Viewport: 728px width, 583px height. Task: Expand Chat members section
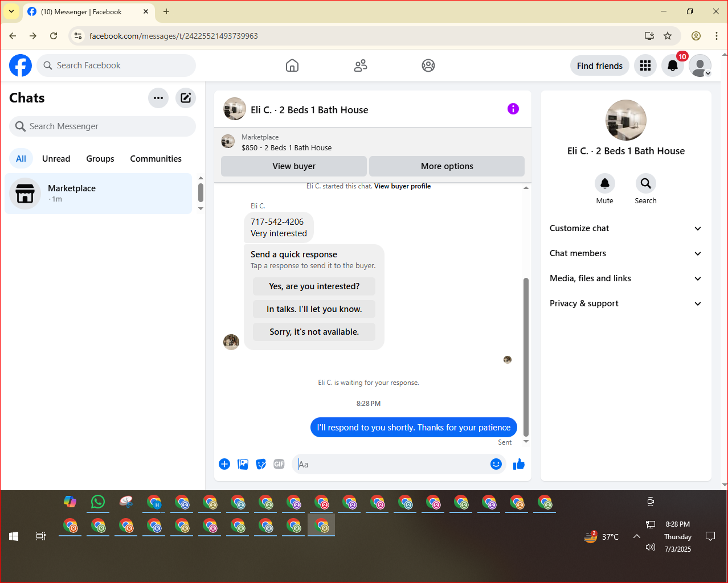(625, 253)
